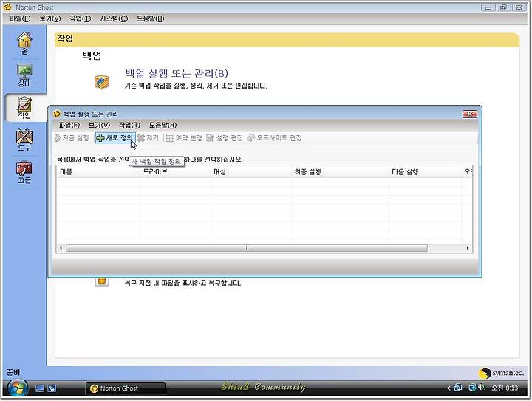532x401 pixels.
Task: Open 파일(F) menu in backup dialog
Action: [69, 125]
